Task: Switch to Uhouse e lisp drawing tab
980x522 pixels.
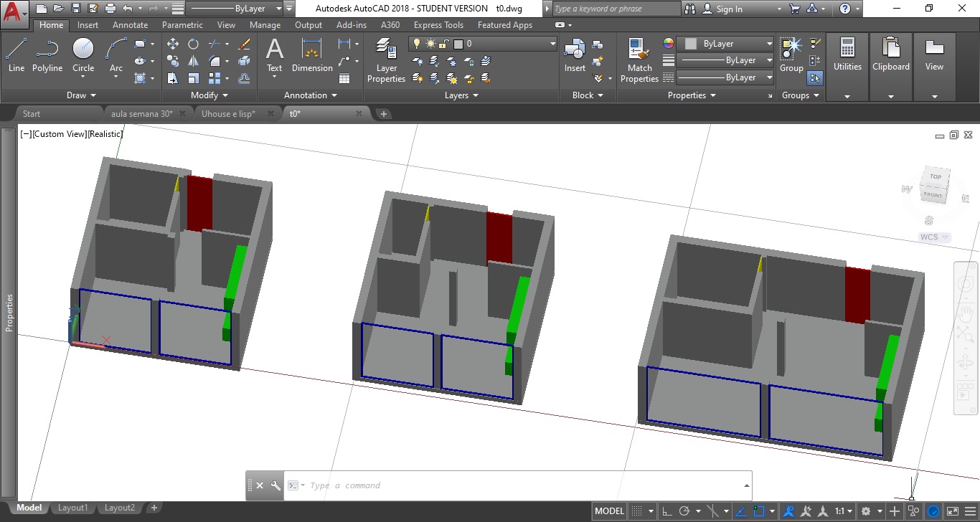Action: 228,113
